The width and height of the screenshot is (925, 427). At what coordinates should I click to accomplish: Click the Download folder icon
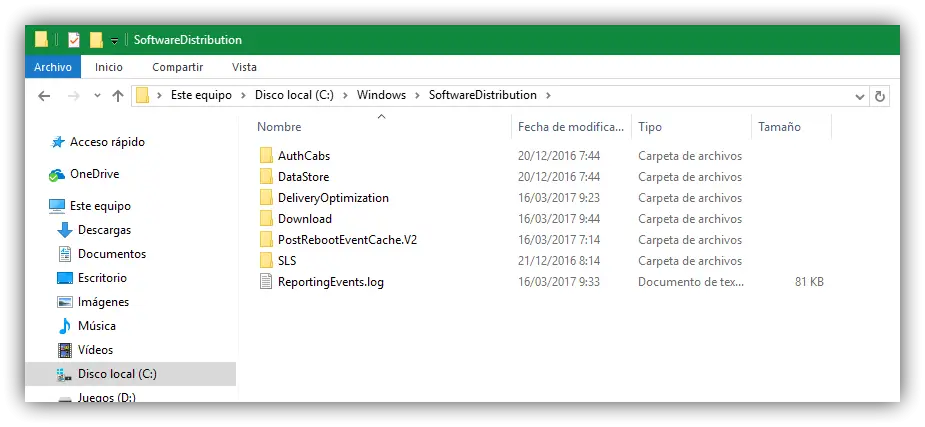pyautogui.click(x=265, y=219)
